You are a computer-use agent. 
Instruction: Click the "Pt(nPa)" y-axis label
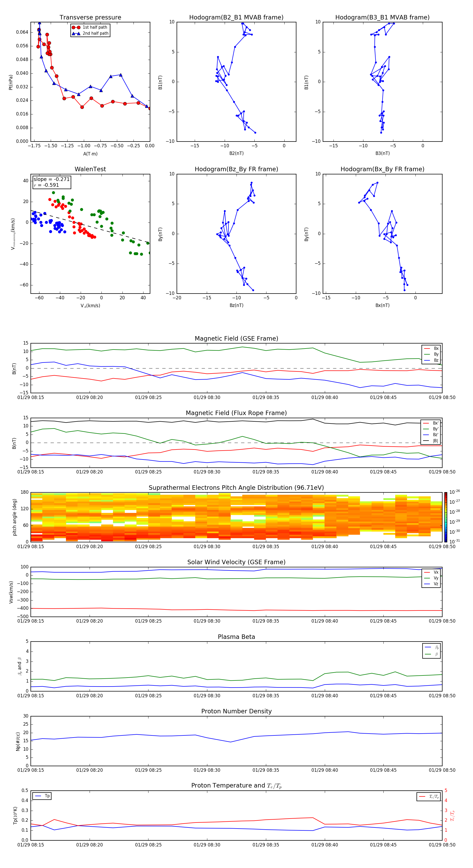point(11,82)
